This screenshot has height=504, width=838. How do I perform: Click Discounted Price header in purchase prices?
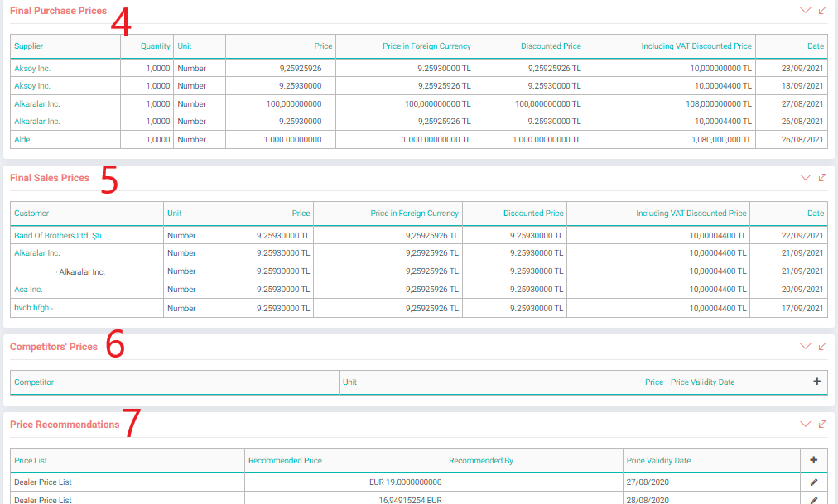(x=551, y=46)
